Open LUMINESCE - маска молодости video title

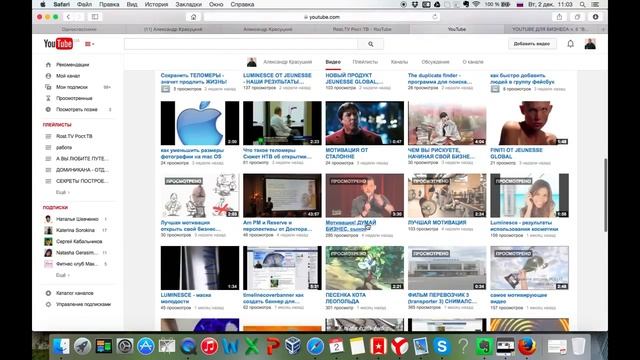186,298
